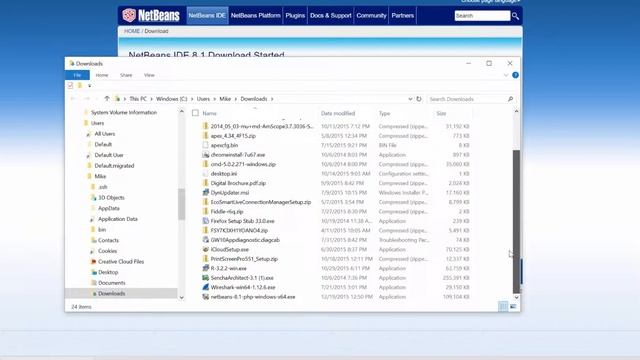Switch to large icons view layout
The image size is (640, 360).
coord(513,306)
